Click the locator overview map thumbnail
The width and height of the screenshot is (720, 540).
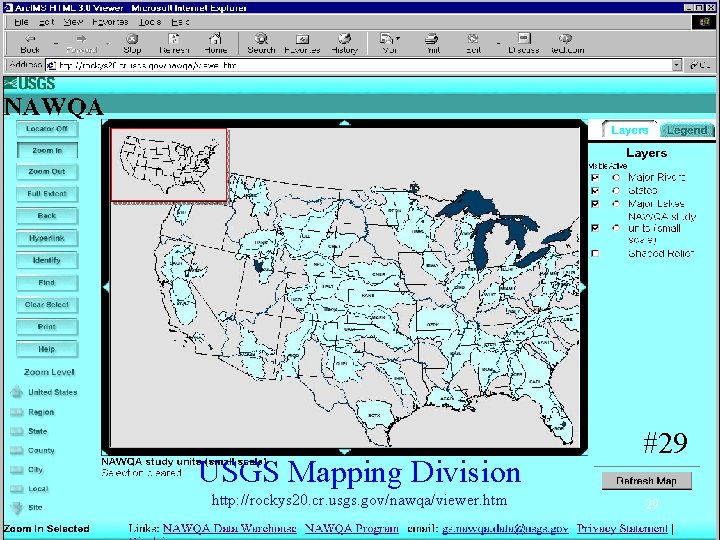tap(169, 165)
